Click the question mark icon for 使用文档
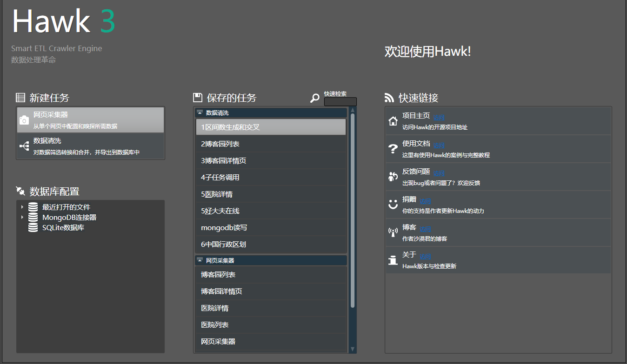 click(393, 149)
